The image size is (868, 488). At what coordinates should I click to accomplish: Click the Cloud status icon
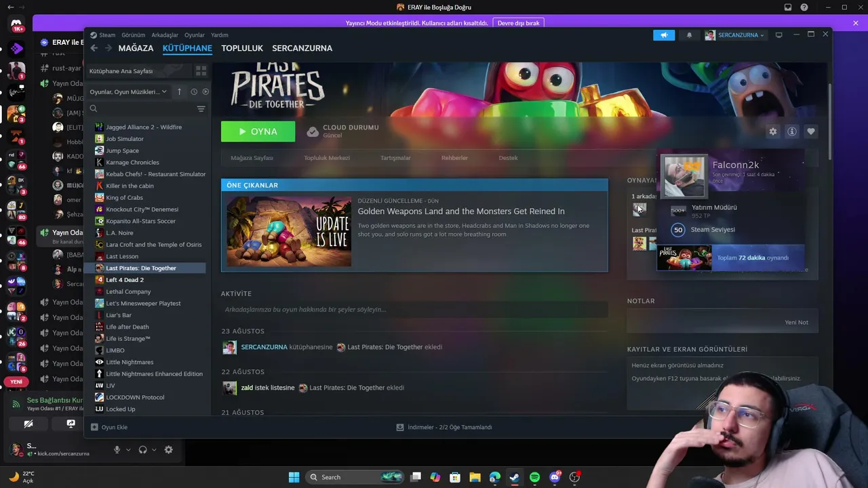pyautogui.click(x=313, y=131)
